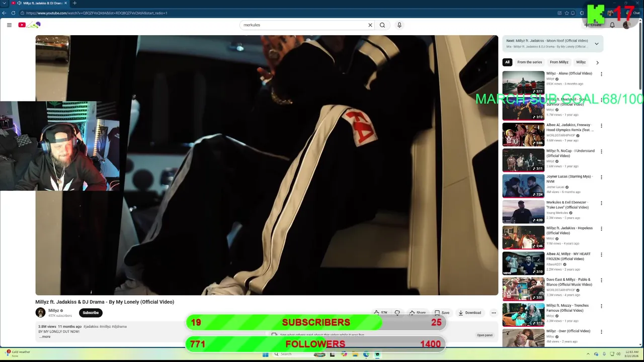644x362 pixels.
Task: Open options for Hopeless video
Action: 601,229
